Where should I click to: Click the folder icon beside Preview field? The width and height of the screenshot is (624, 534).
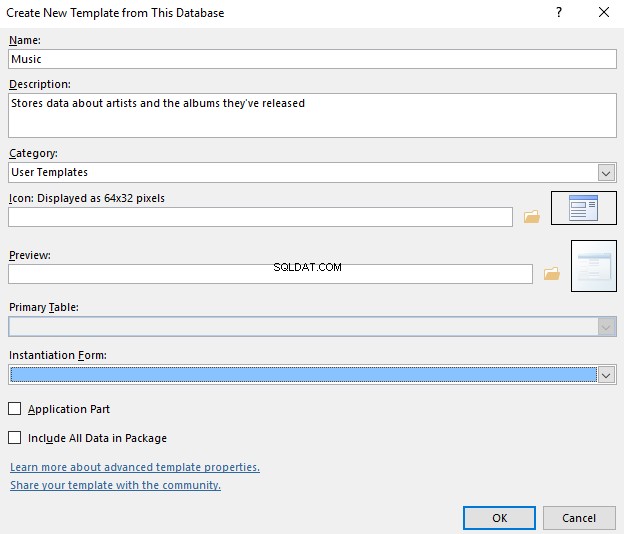click(x=552, y=274)
